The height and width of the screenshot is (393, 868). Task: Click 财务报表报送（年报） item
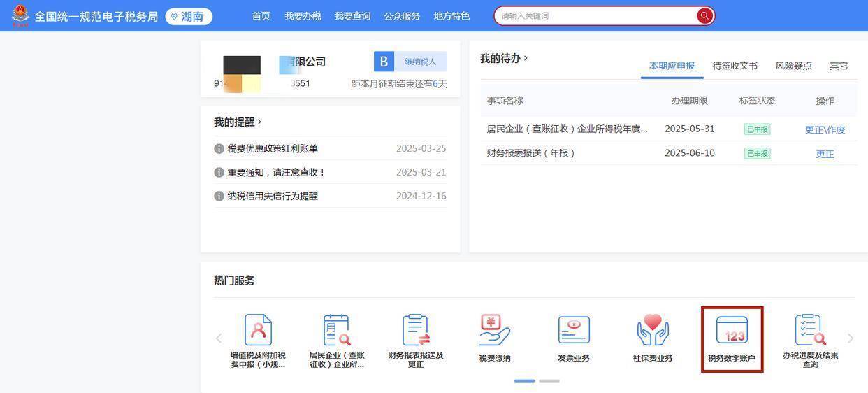click(x=531, y=153)
